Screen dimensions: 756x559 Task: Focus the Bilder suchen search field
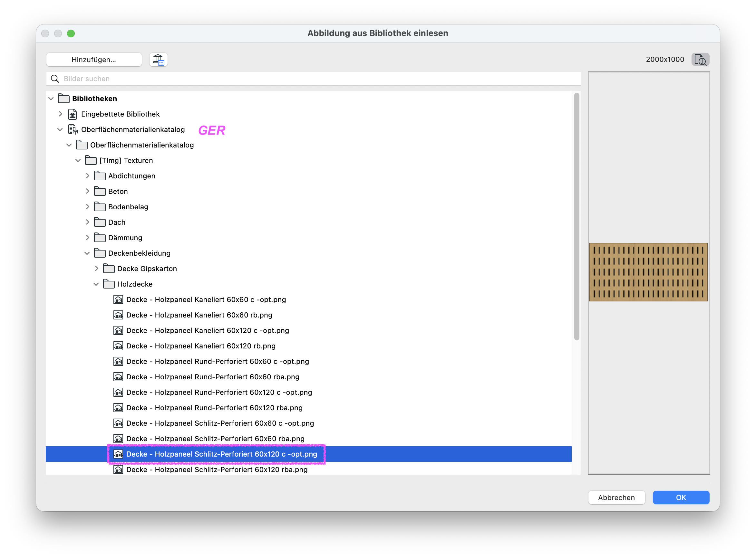(313, 79)
